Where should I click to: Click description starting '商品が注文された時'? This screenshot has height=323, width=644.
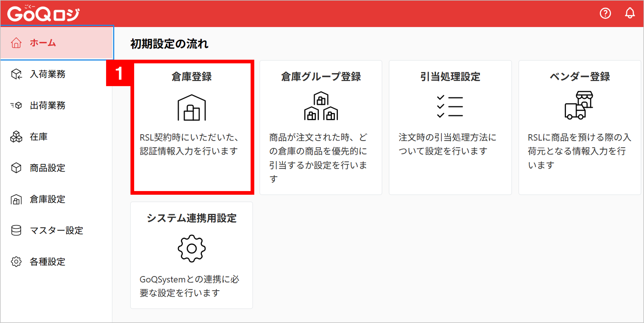(318, 158)
